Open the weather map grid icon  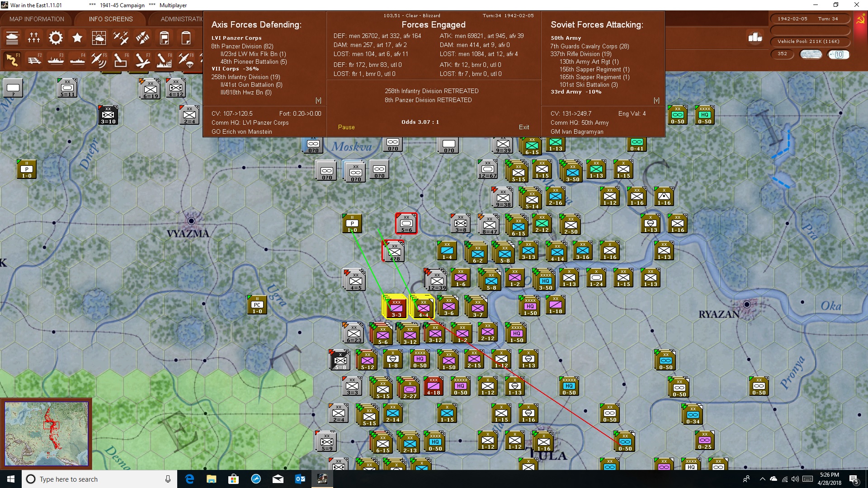(x=99, y=38)
